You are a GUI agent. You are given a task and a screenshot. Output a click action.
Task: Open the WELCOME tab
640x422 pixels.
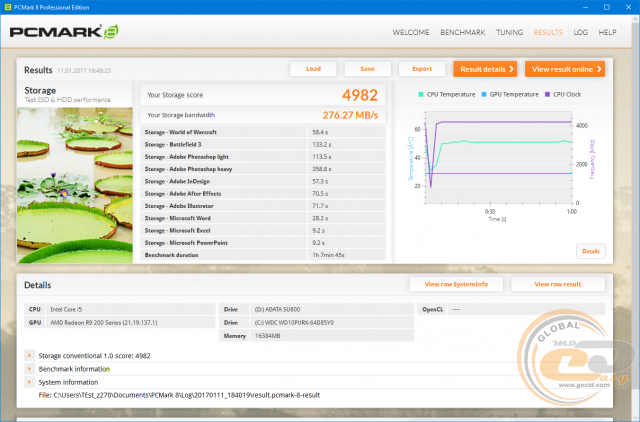pos(411,32)
